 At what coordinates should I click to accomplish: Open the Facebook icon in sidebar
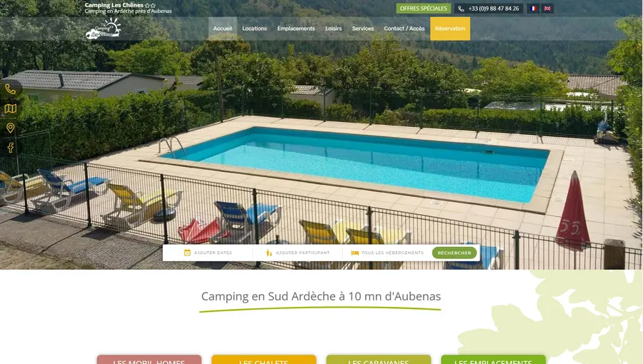(10, 148)
